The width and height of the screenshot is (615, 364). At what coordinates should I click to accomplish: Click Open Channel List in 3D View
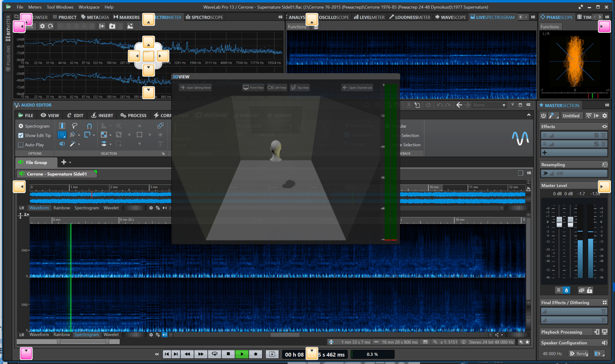tap(357, 87)
